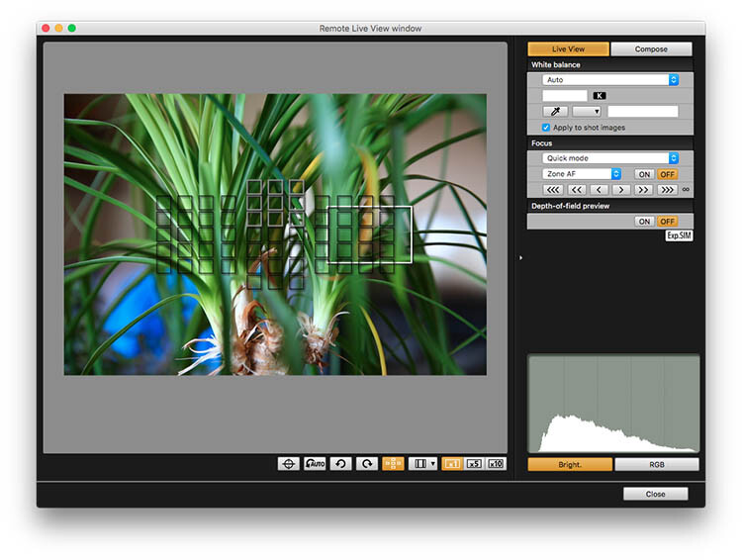Switch the histogram to RGB
This screenshot has width=742, height=560.
[x=657, y=464]
